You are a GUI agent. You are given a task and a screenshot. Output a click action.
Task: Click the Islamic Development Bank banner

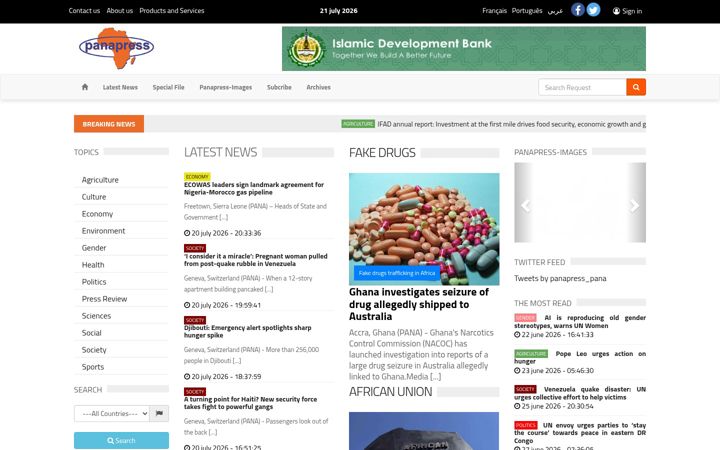click(x=464, y=49)
